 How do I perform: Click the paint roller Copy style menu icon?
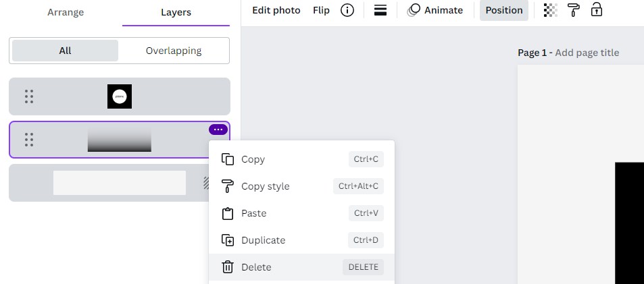click(x=228, y=186)
